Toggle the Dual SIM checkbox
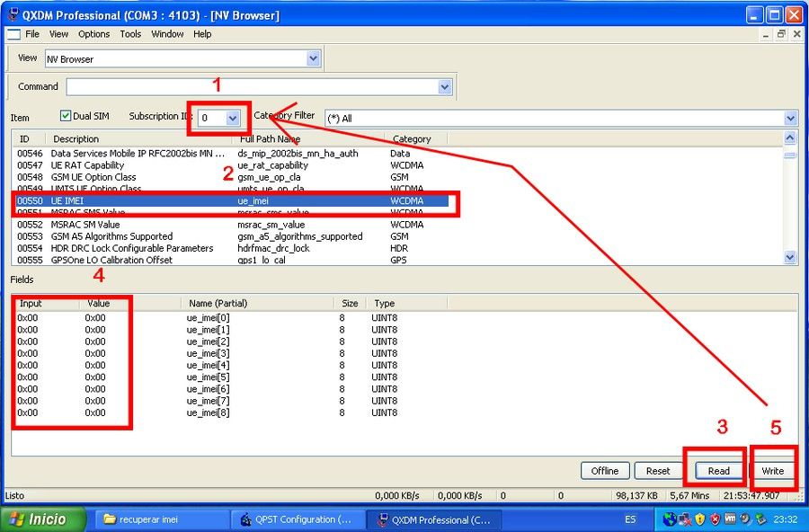Viewport: 809px width, 532px height. click(65, 116)
